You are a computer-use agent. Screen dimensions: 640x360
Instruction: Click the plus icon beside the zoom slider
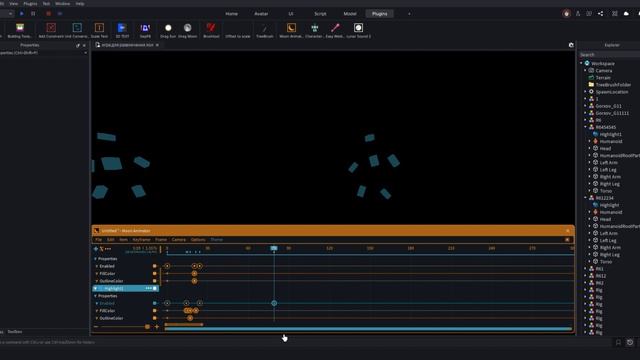[157, 327]
